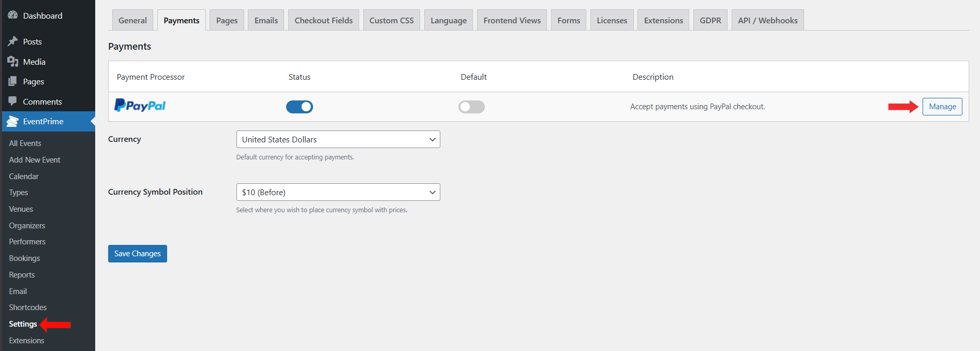The image size is (980, 351).
Task: Click the Manage button for PayPal
Action: pos(942,107)
